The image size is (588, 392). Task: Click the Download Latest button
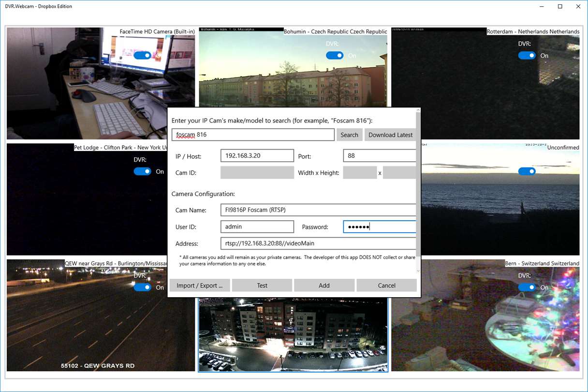point(390,135)
